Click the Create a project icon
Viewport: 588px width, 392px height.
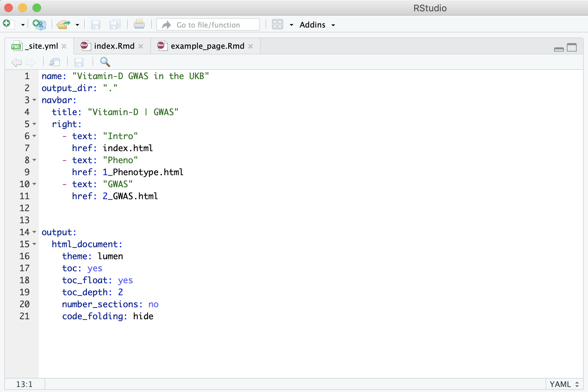click(39, 24)
